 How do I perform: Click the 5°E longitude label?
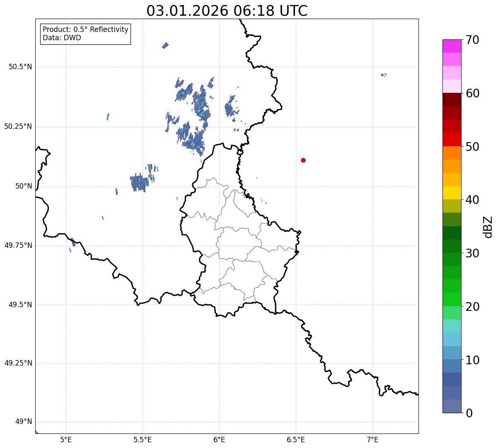[x=66, y=439]
